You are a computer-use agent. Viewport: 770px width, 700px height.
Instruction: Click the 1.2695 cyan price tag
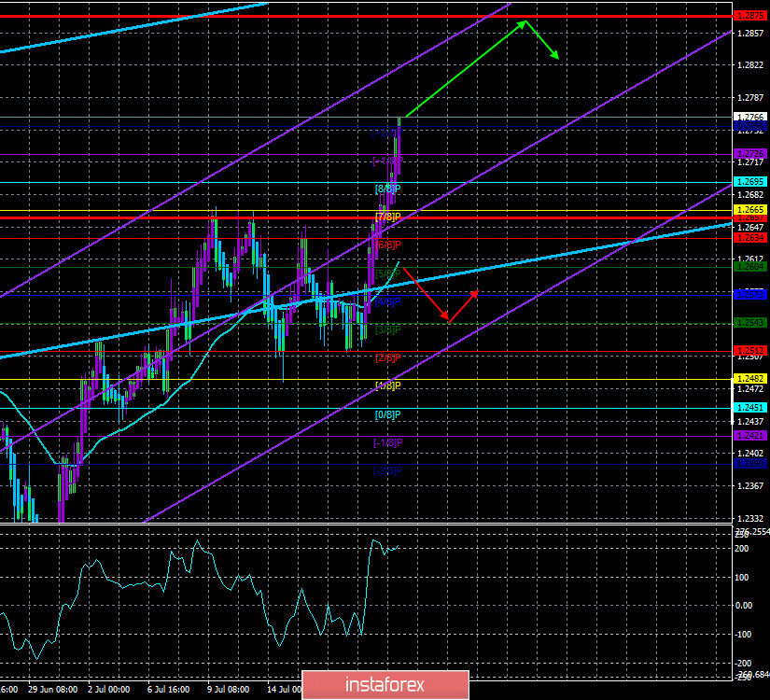749,181
